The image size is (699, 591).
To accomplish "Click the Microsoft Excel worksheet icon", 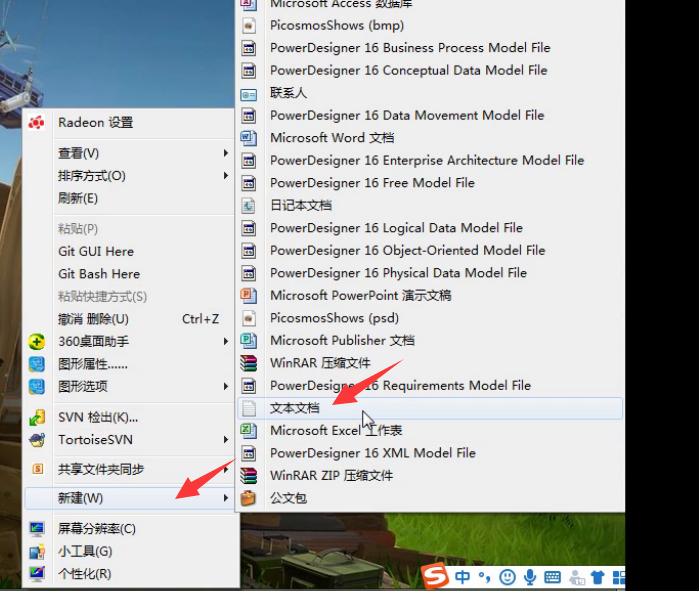I will (249, 431).
